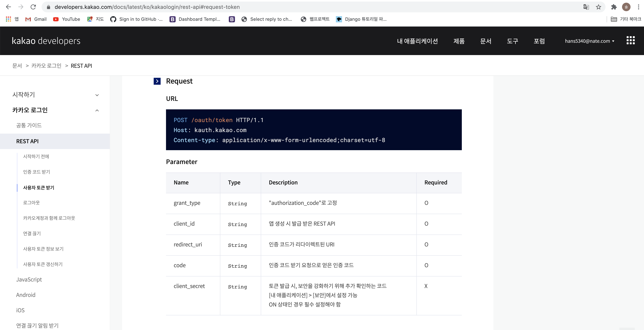644x330 pixels.
Task: Reload the page
Action: (x=33, y=7)
